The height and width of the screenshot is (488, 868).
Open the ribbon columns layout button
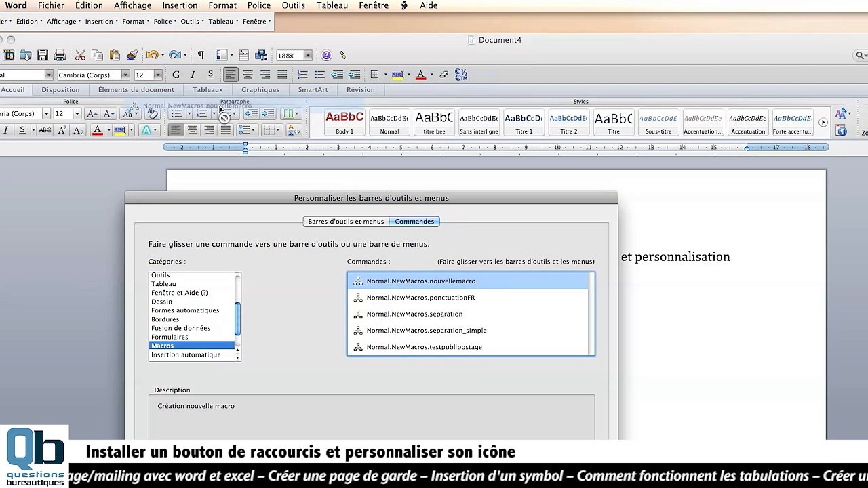(291, 114)
